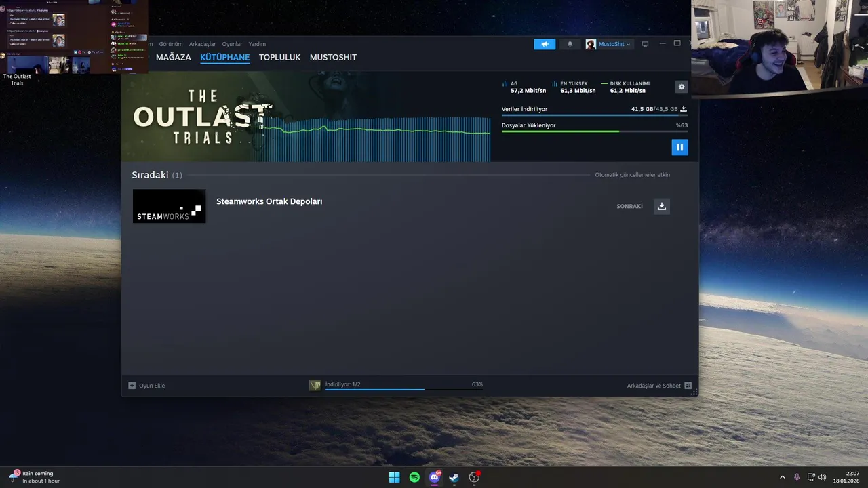
Task: Open Discord from the taskbar
Action: [435, 477]
